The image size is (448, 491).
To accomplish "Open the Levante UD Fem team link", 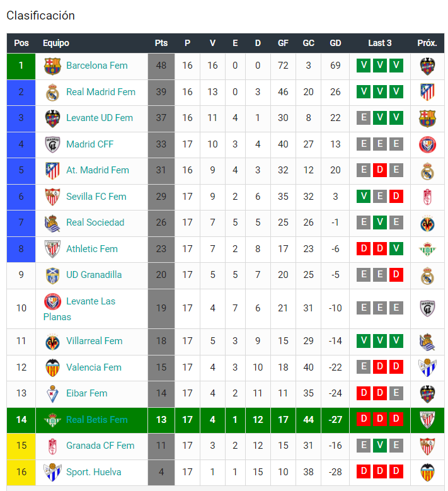I will pos(100,118).
